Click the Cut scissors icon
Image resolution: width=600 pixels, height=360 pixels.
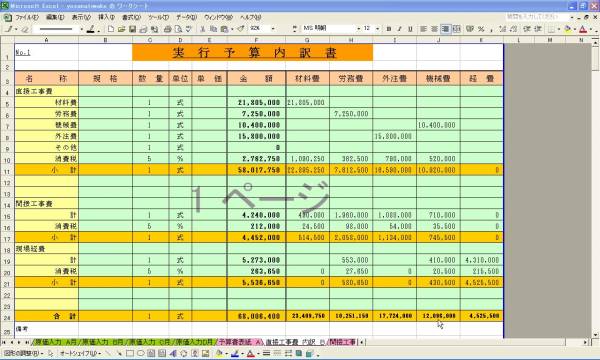[203, 29]
